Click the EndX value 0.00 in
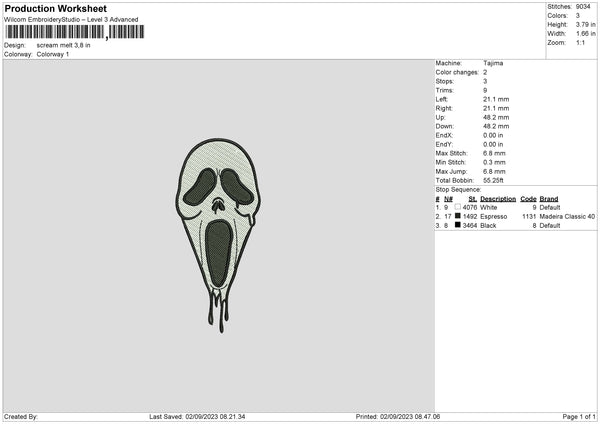Screen dimensions: 600x424 (493, 135)
